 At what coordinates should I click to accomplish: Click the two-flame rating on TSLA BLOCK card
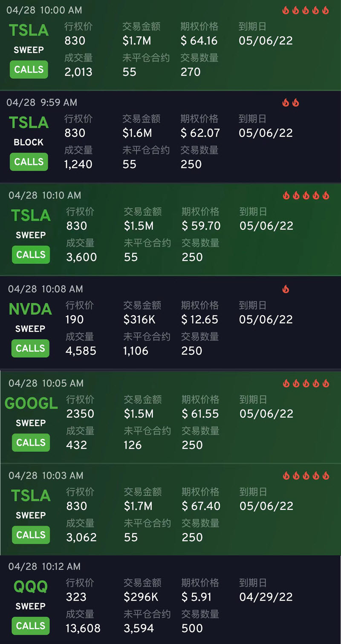coord(291,103)
